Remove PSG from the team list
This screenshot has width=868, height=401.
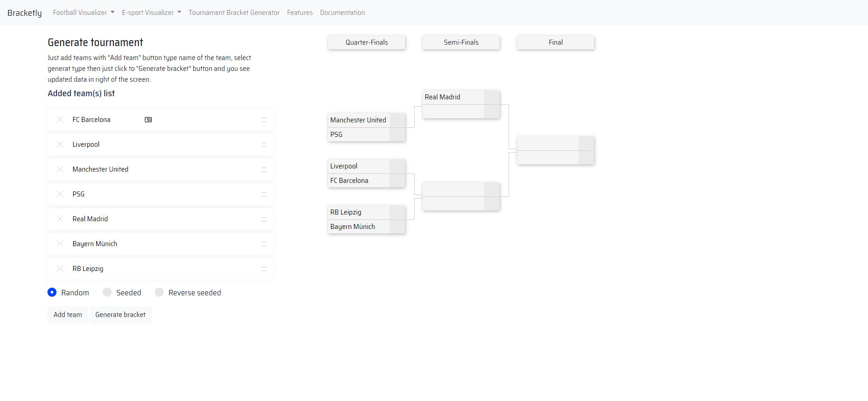pos(60,194)
